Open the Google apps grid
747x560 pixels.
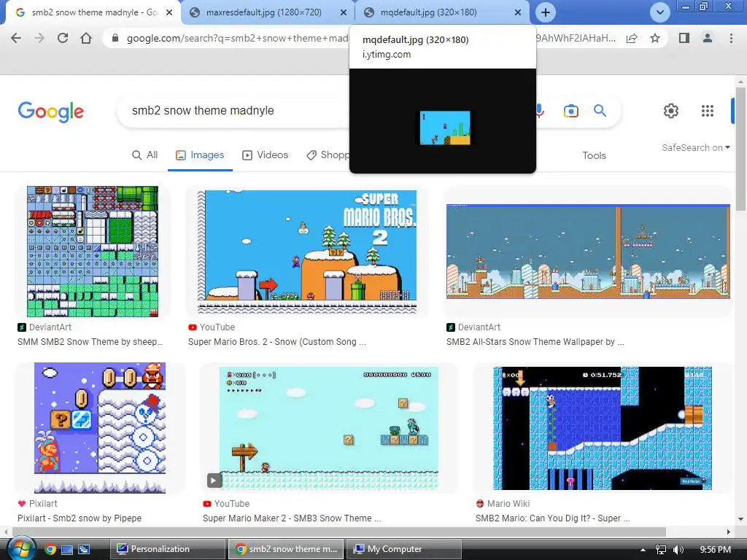(708, 111)
